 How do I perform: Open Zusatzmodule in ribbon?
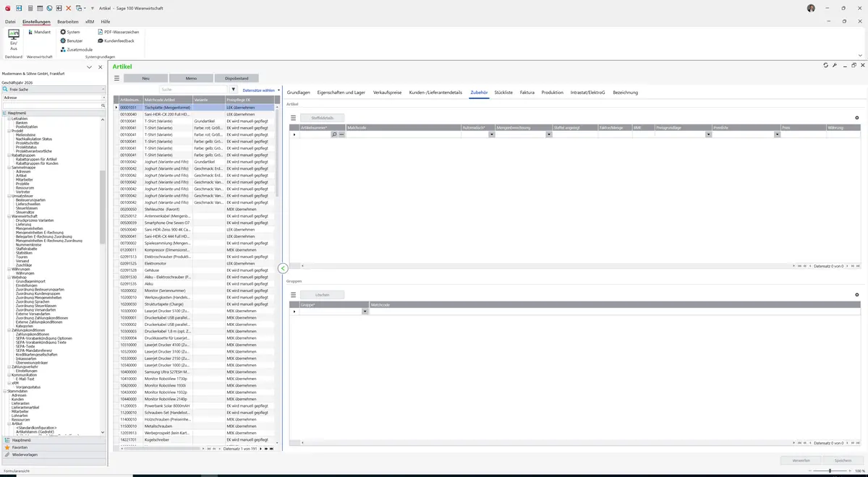(76, 49)
